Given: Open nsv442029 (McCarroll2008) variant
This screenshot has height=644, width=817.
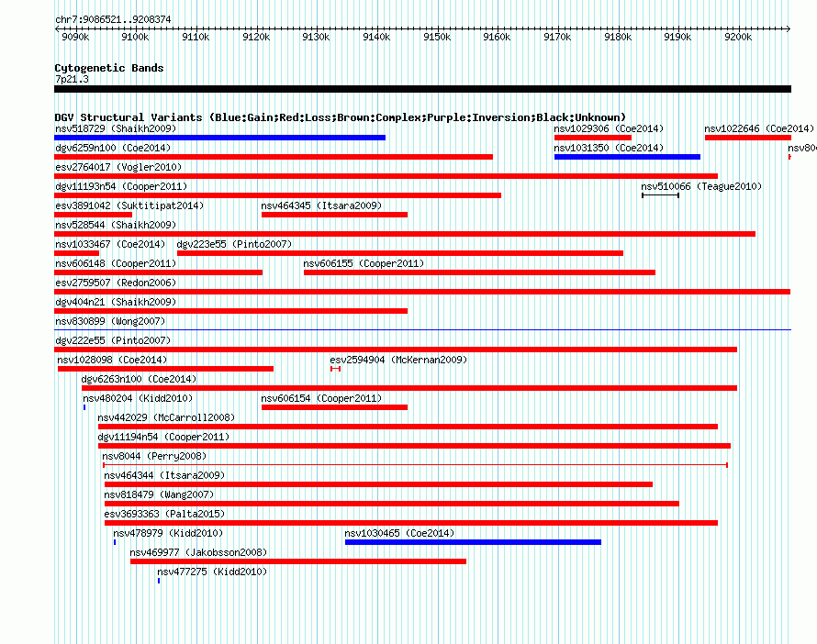Looking at the screenshot, I should tap(166, 417).
